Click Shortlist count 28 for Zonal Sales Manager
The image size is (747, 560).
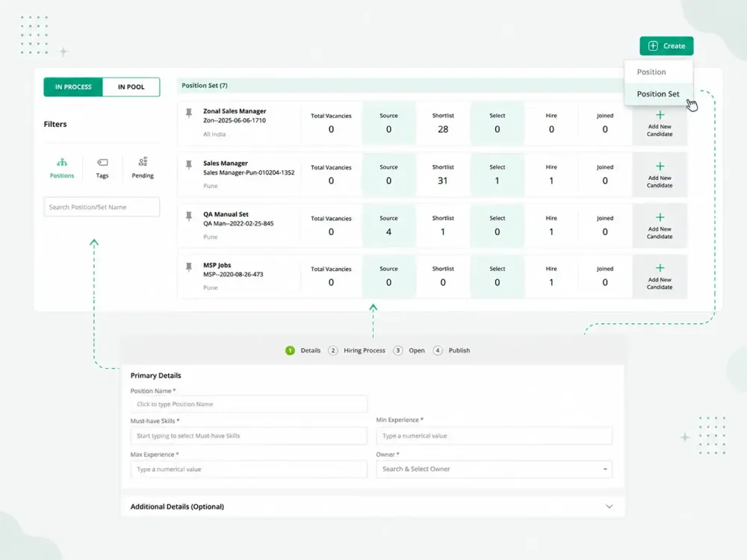[443, 129]
